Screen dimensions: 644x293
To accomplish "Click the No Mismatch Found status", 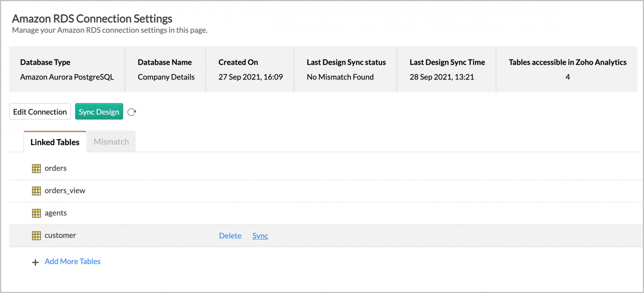I will coord(340,77).
